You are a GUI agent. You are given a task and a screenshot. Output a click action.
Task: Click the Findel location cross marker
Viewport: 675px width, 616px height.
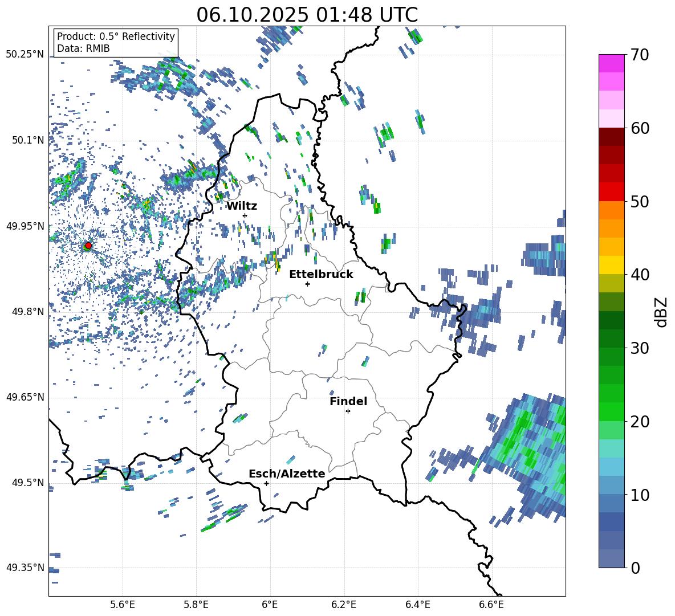click(348, 411)
